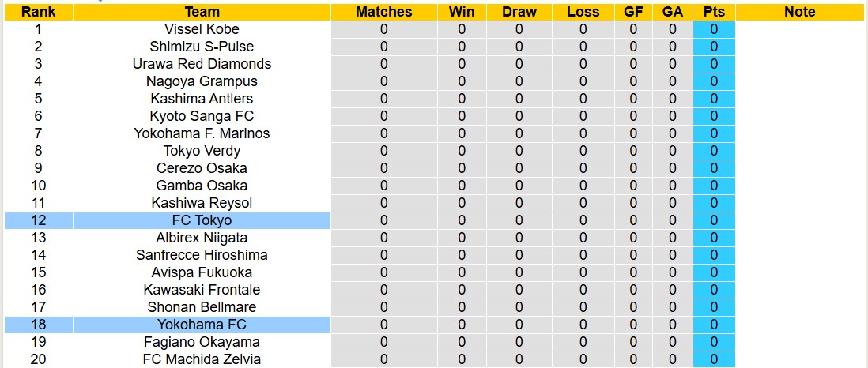Viewport: 868px width, 368px height.
Task: Select the Urawa Red Diamonds team
Action: pyautogui.click(x=202, y=64)
